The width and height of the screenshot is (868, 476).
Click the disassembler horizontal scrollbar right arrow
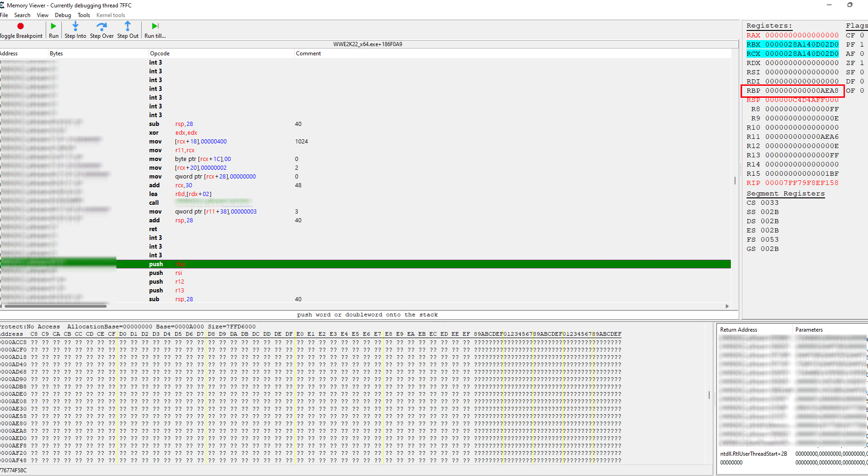727,306
